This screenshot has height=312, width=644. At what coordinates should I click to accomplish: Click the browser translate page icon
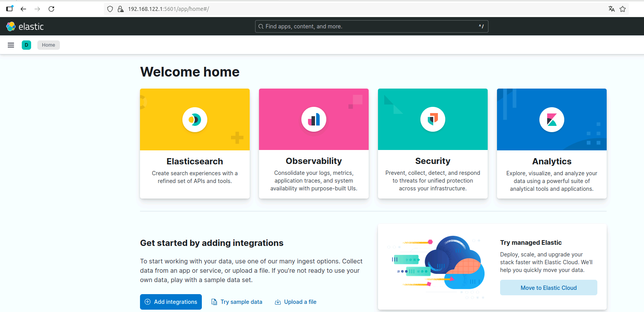pyautogui.click(x=612, y=9)
